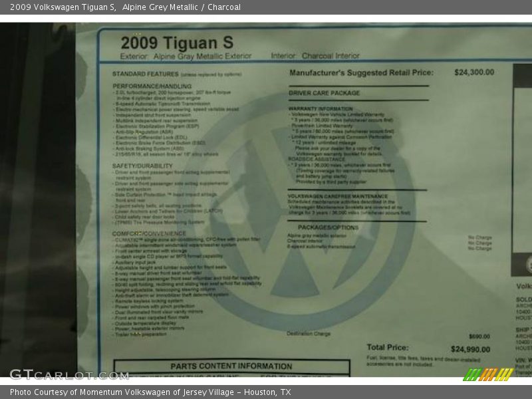Click 'Alpine Gray Metallic Exterior' text
This screenshot has width=532, height=399.
pyautogui.click(x=202, y=56)
